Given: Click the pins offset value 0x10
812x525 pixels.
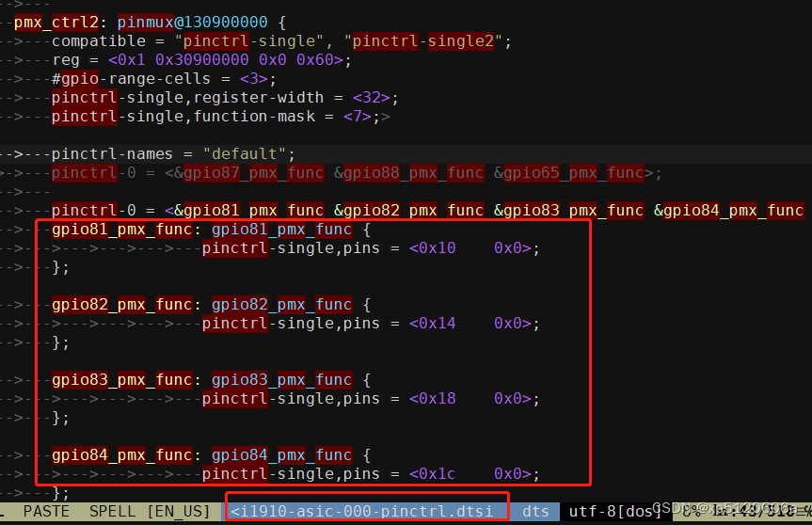Looking at the screenshot, I should click(x=438, y=248).
